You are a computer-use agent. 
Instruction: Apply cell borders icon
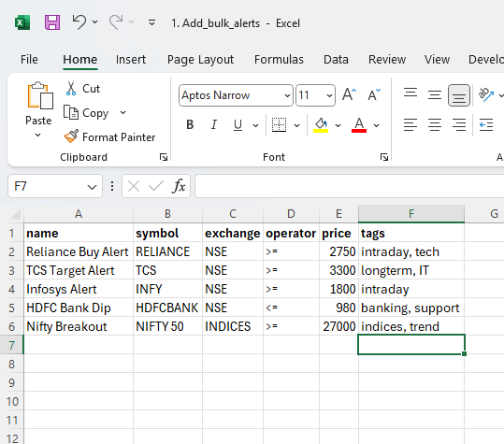279,124
